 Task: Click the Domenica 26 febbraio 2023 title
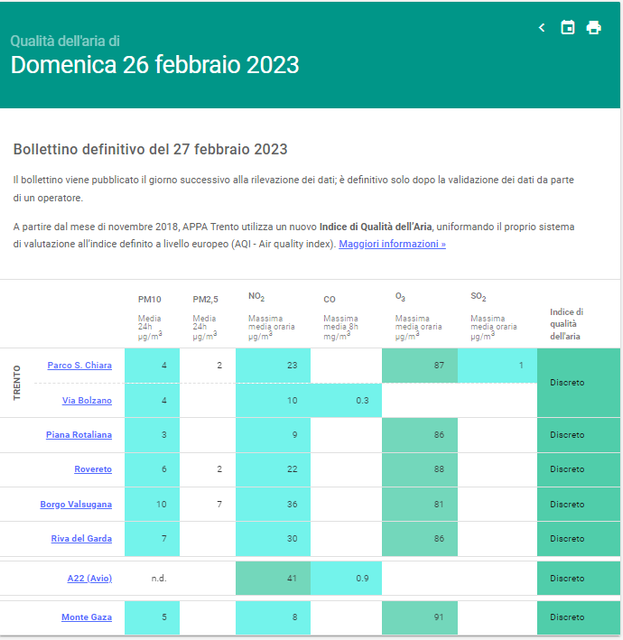click(155, 65)
